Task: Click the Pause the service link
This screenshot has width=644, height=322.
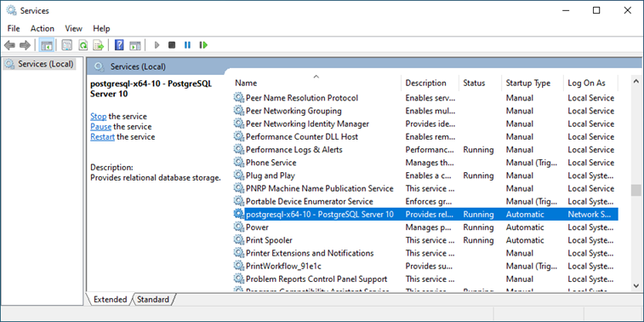Action: point(100,127)
